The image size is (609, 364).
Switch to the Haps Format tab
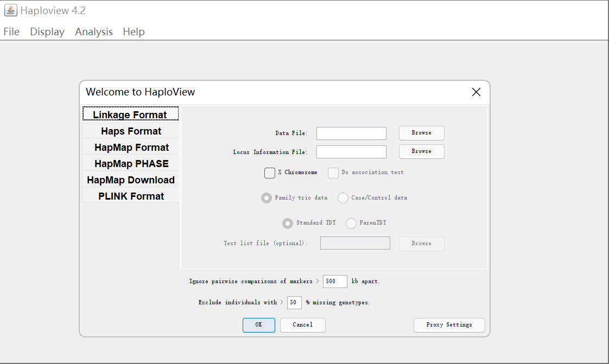click(131, 131)
